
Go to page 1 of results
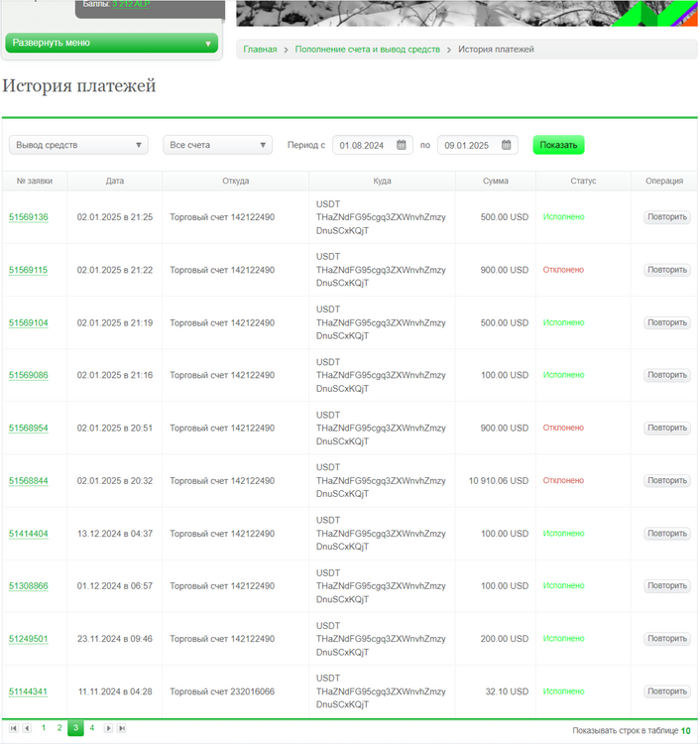[x=44, y=728]
